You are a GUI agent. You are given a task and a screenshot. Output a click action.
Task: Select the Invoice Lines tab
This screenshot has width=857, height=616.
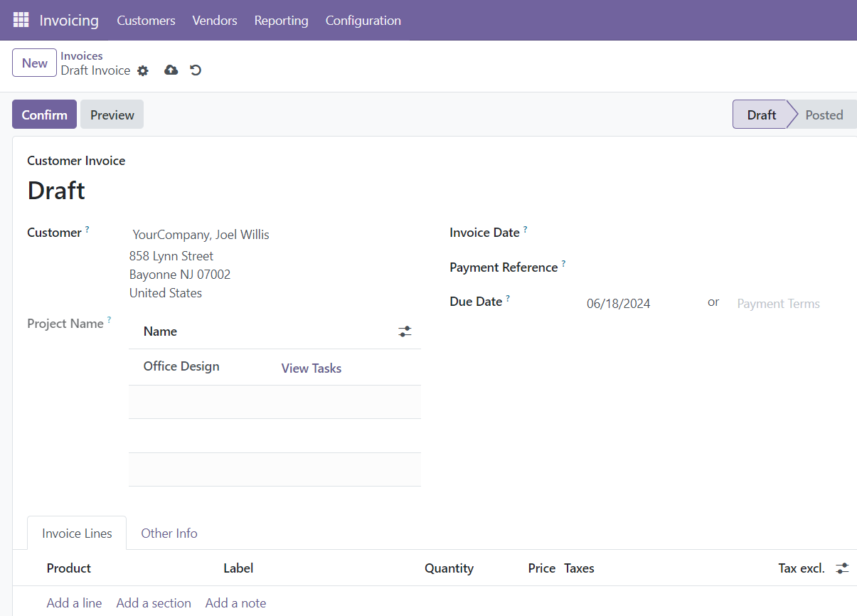(x=77, y=533)
